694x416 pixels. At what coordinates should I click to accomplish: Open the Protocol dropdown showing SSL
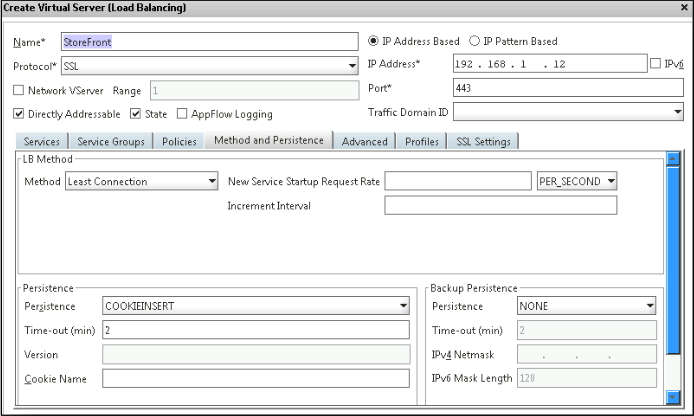point(351,66)
